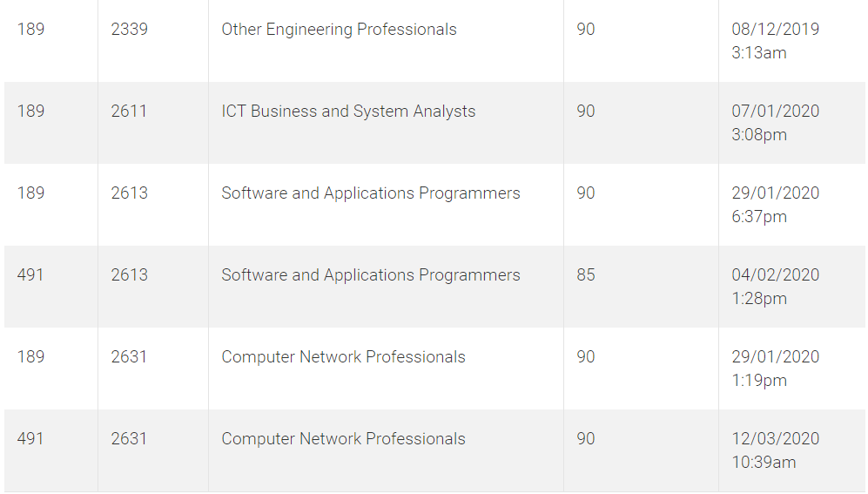Click points value 90 in ICT Business row
868x494 pixels.
[586, 112]
